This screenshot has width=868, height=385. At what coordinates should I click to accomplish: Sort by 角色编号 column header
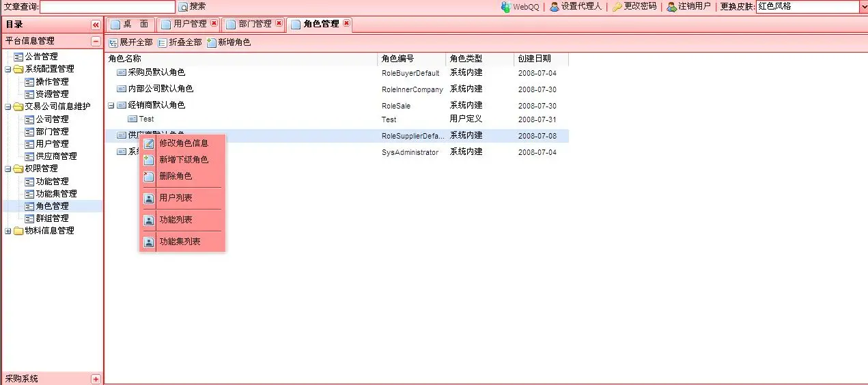click(411, 59)
